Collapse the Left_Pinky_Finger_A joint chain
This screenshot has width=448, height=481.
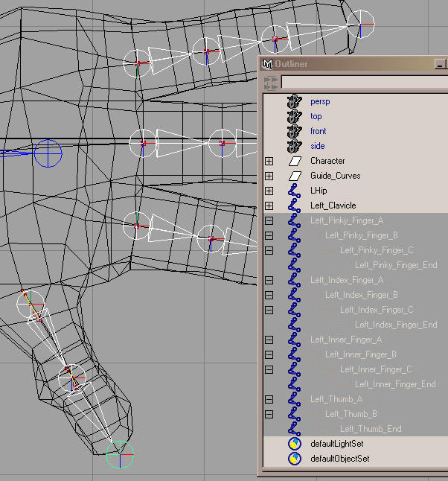269,220
